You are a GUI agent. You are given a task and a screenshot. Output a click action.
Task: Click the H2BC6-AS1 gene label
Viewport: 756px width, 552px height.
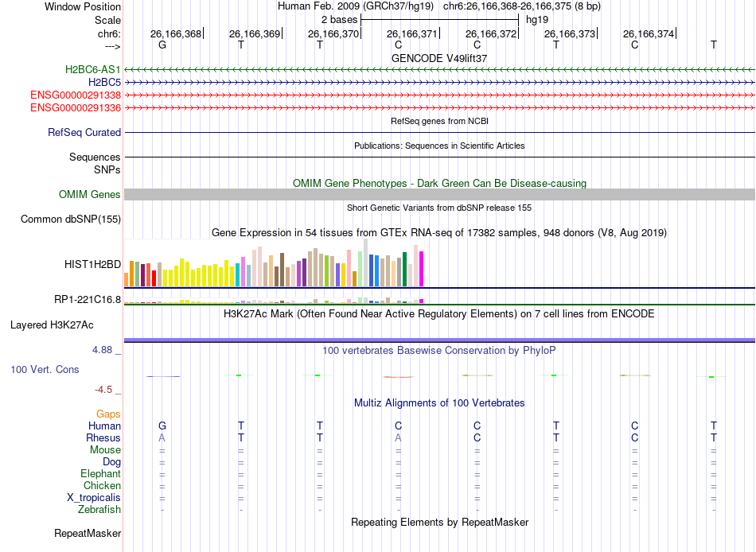(x=92, y=69)
